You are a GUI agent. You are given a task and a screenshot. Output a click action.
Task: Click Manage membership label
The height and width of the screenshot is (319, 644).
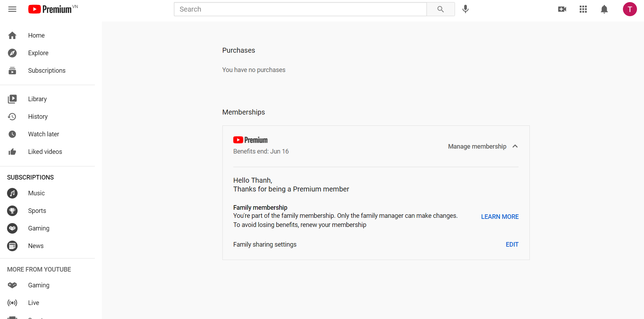click(x=477, y=147)
